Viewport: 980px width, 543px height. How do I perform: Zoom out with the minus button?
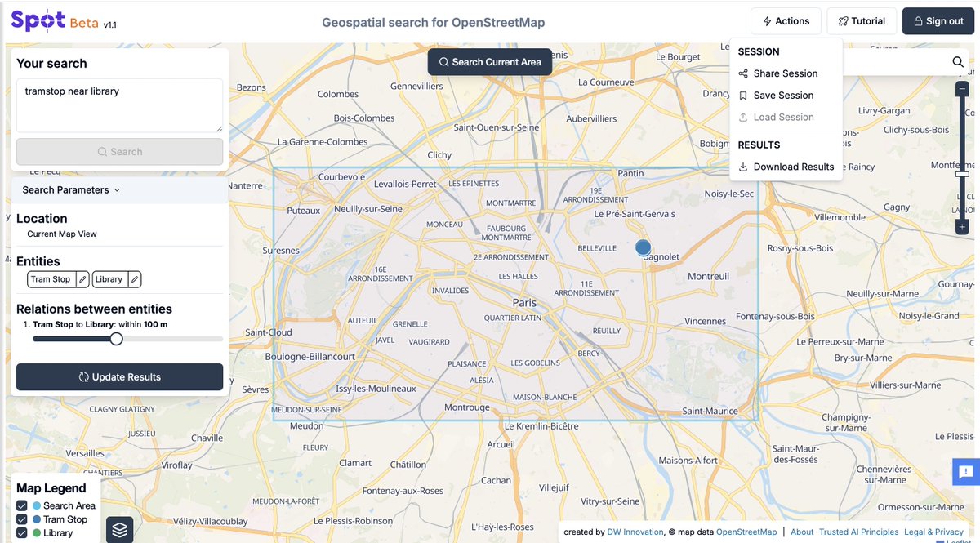pos(962,88)
